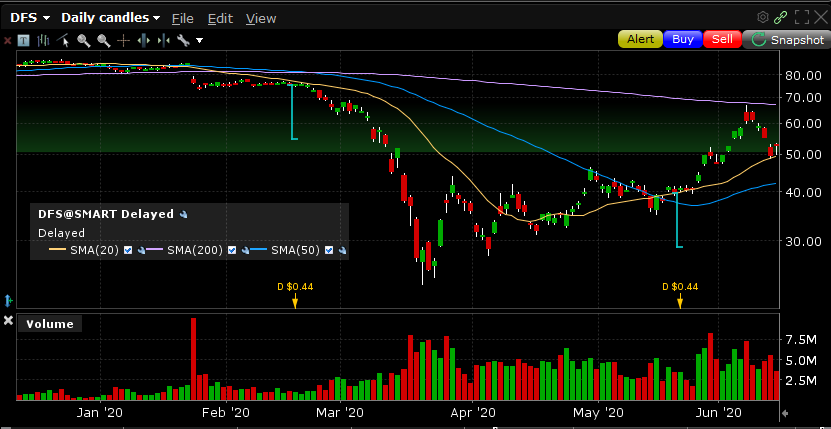This screenshot has height=429, width=831.
Task: Open chart settings via toolbar wrench icon
Action: (183, 40)
